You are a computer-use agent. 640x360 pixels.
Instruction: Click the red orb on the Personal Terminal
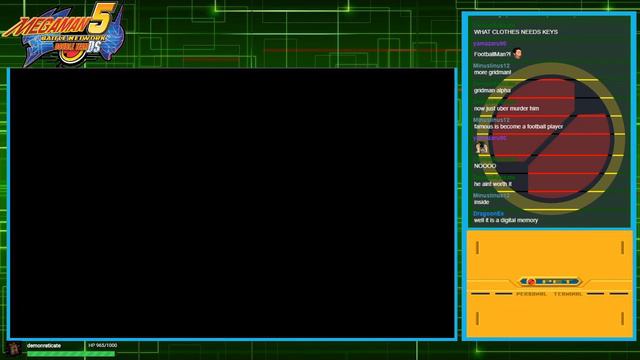point(531,282)
